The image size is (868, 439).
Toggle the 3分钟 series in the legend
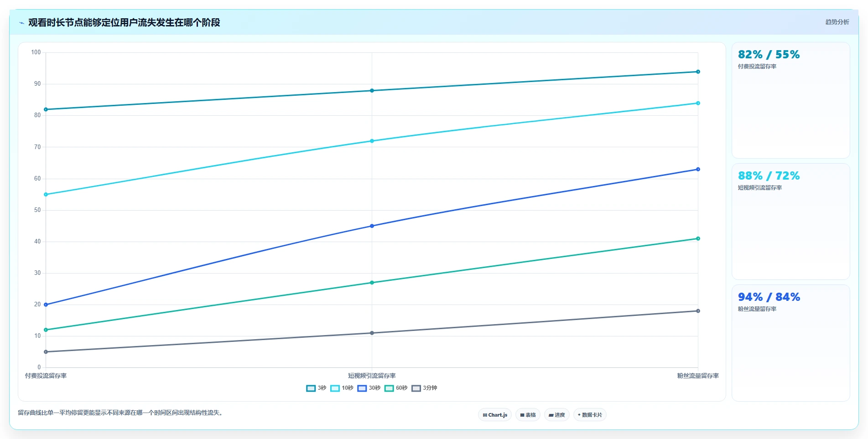pos(424,388)
